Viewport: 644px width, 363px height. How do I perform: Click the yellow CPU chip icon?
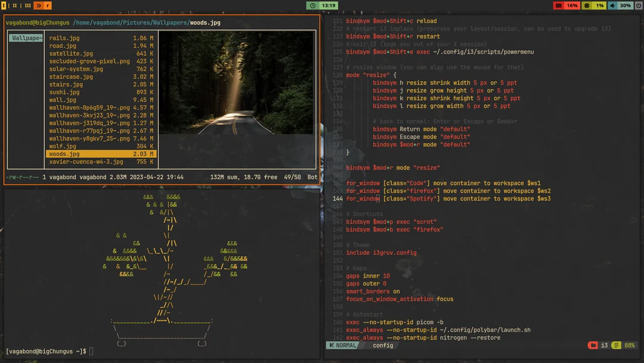587,5
